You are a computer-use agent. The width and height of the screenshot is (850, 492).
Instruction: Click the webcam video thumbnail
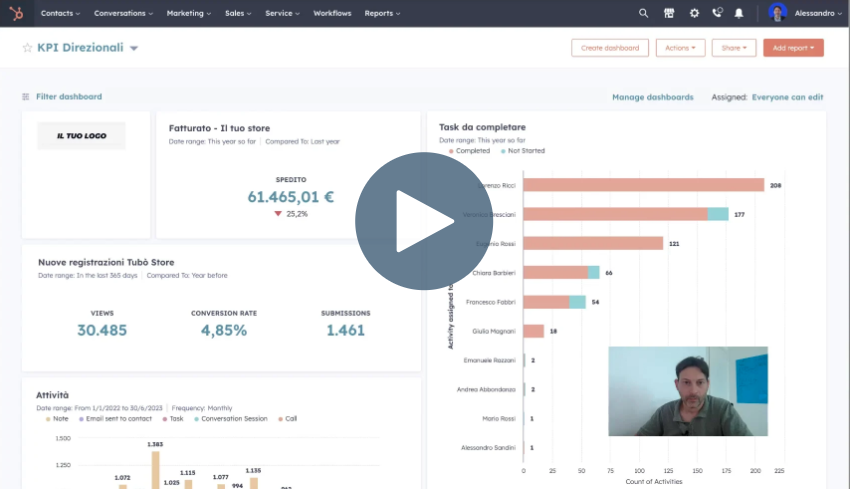(x=688, y=391)
